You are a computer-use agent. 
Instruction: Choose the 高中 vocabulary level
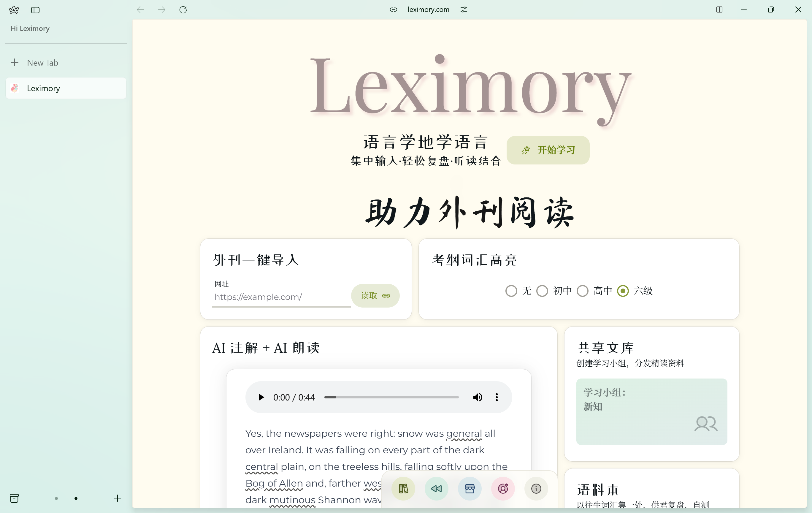coord(582,291)
